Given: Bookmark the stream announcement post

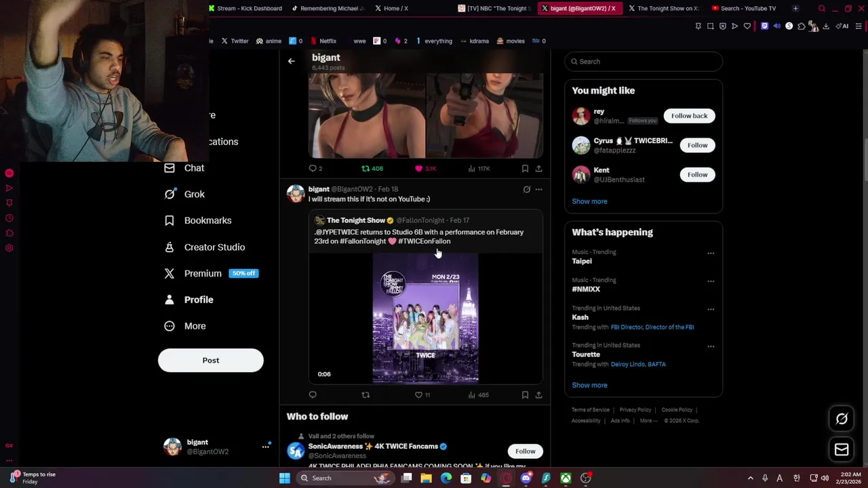Looking at the screenshot, I should click(525, 394).
